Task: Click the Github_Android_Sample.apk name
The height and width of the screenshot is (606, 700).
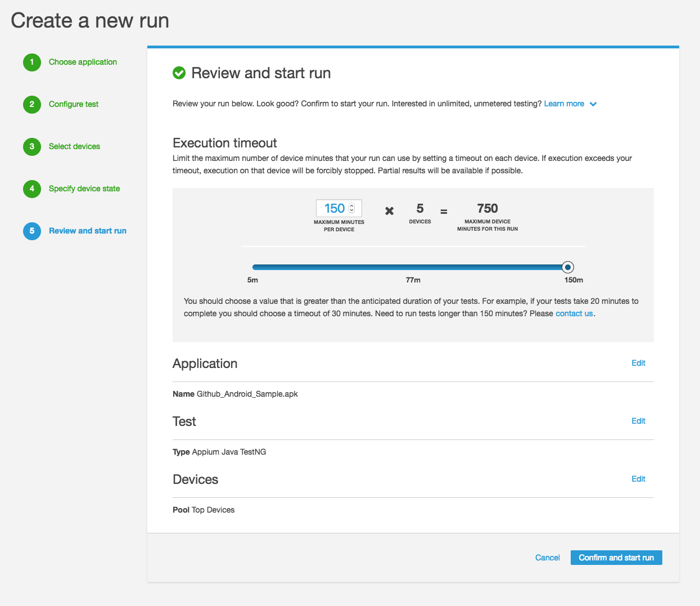Action: tap(247, 394)
